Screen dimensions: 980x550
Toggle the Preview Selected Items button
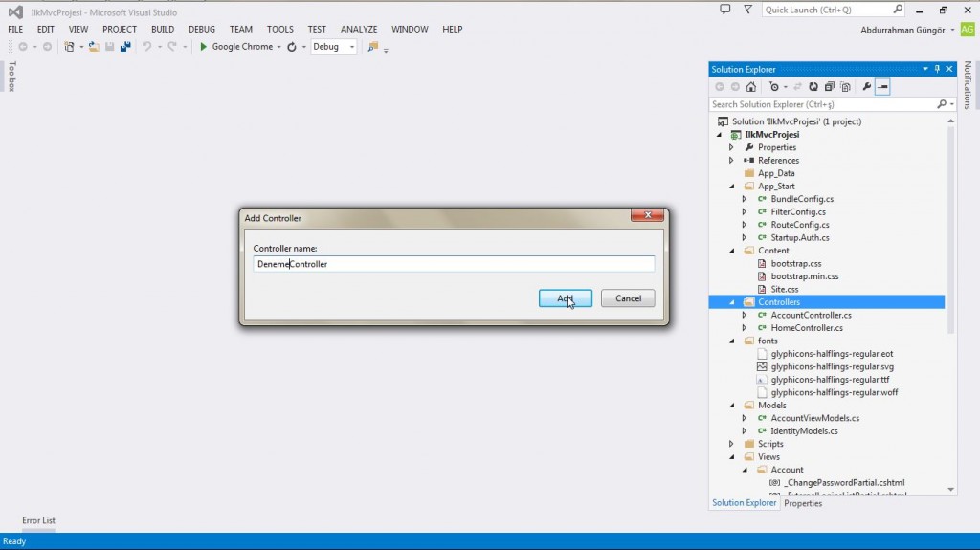[883, 87]
